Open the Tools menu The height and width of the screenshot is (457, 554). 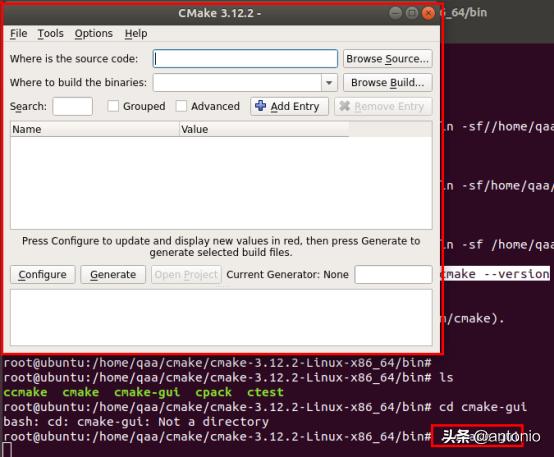pos(51,34)
